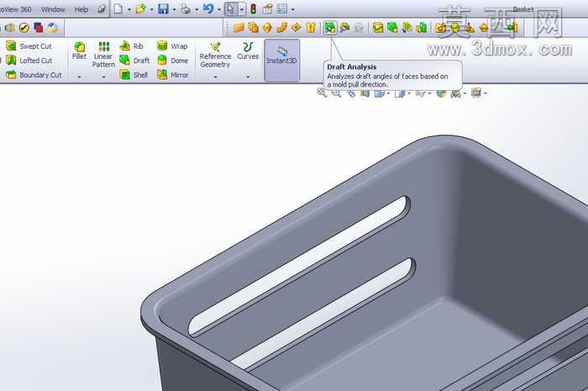The image size is (588, 391).
Task: Open the Options checklist icon
Action: (282, 8)
